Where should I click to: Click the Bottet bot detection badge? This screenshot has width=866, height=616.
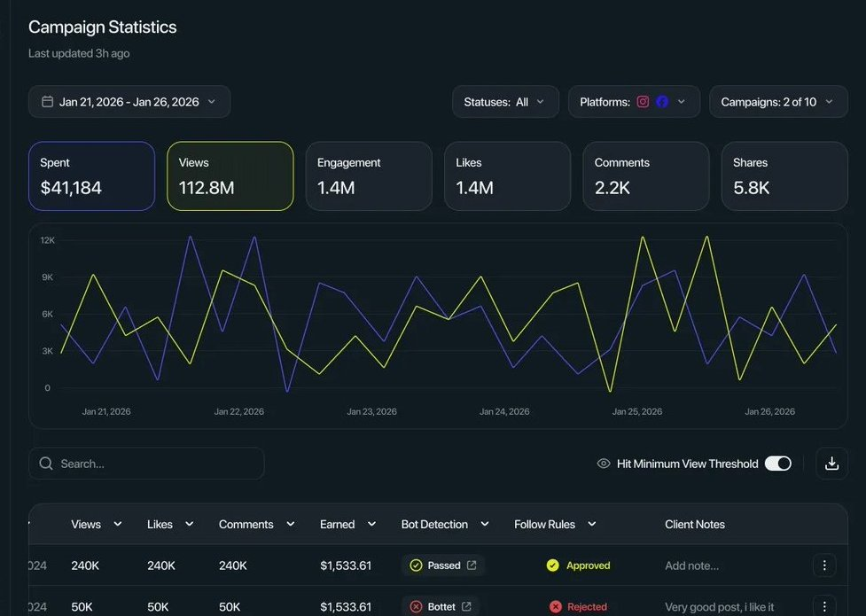tap(441, 606)
